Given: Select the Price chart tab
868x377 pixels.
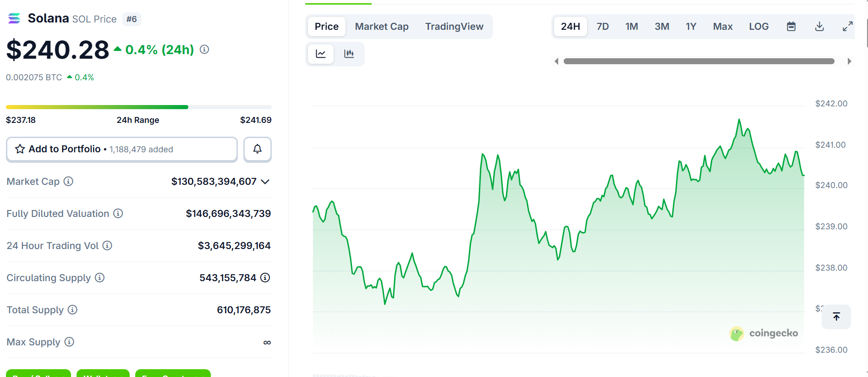Looking at the screenshot, I should 327,27.
